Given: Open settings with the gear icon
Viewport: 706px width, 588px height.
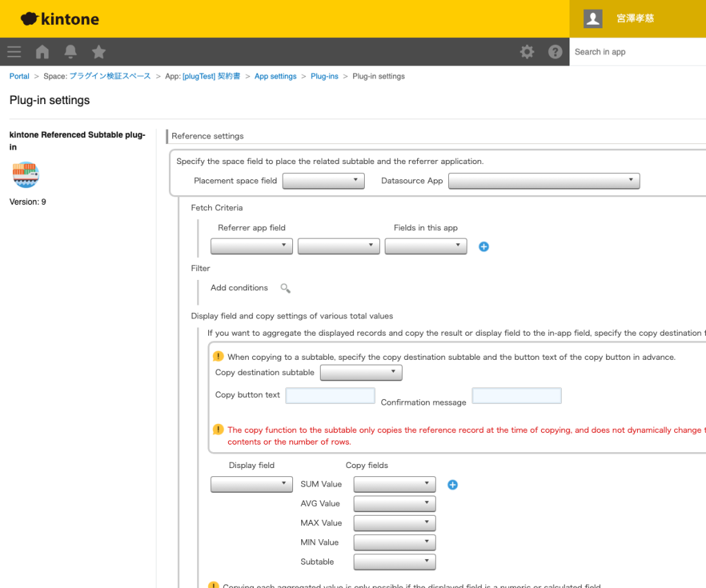Looking at the screenshot, I should tap(527, 52).
